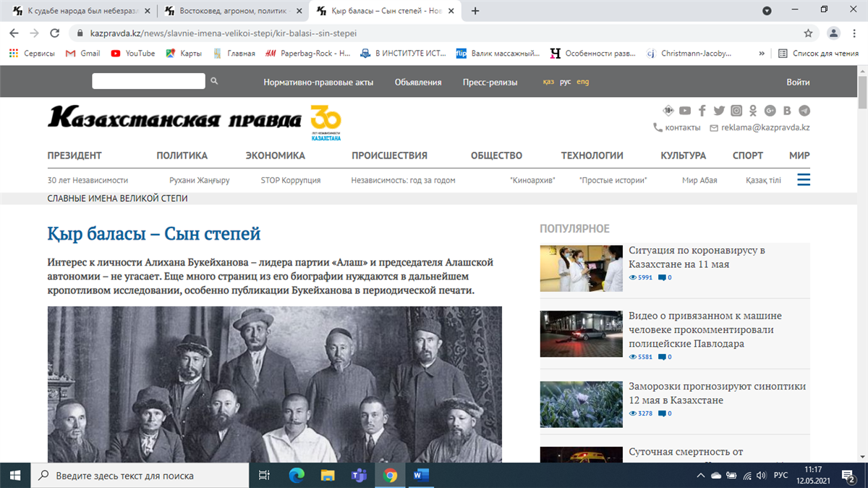Click the search magnifier icon on site
Image resolution: width=868 pixels, height=488 pixels.
coord(214,81)
